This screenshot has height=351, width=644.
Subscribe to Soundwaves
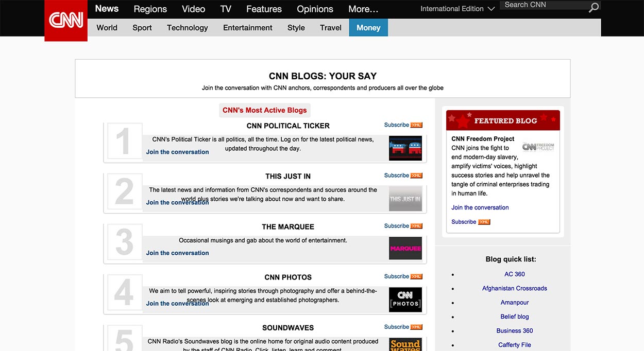click(x=397, y=327)
